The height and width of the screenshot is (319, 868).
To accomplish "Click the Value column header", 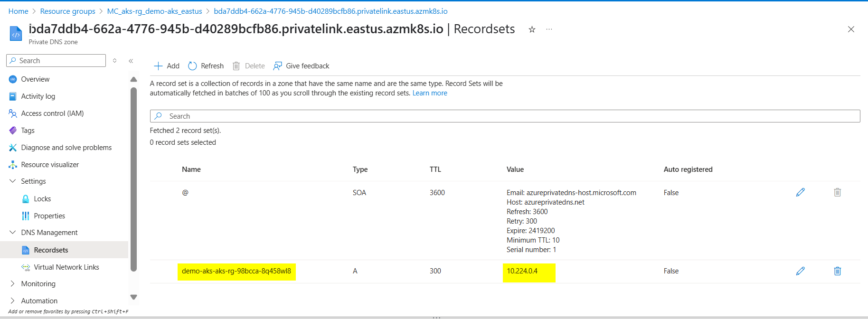I will [x=515, y=169].
